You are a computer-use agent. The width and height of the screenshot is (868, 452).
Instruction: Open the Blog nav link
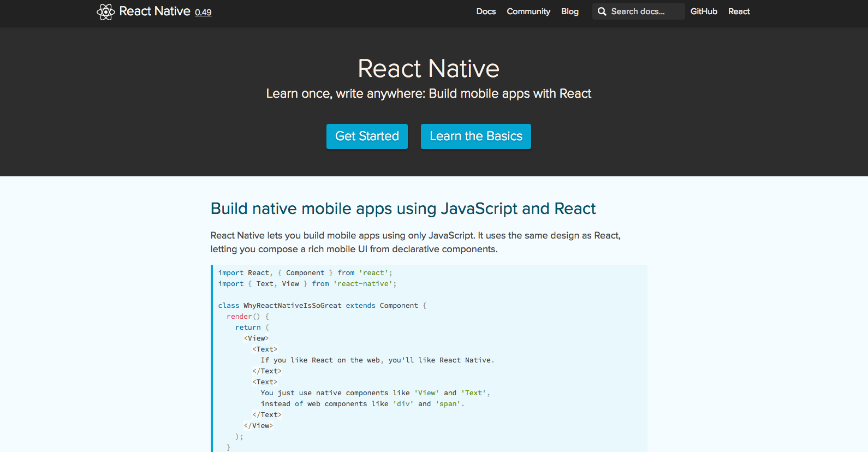click(x=569, y=11)
